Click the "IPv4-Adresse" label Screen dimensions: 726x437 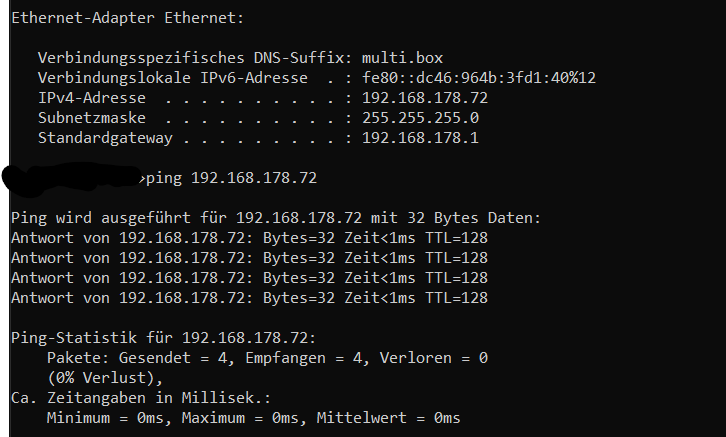coord(92,98)
